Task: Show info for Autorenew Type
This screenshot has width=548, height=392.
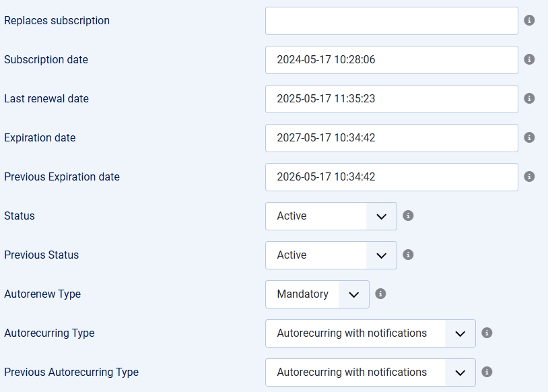Action: (x=380, y=294)
